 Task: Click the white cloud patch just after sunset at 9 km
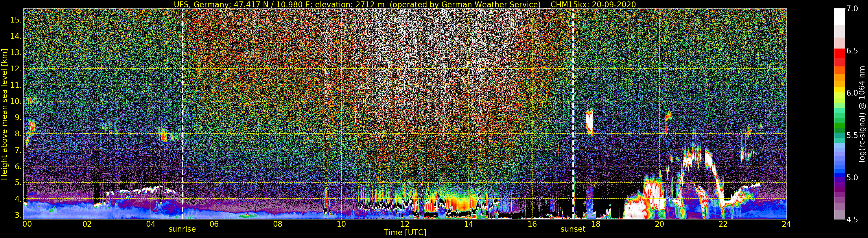click(x=589, y=123)
